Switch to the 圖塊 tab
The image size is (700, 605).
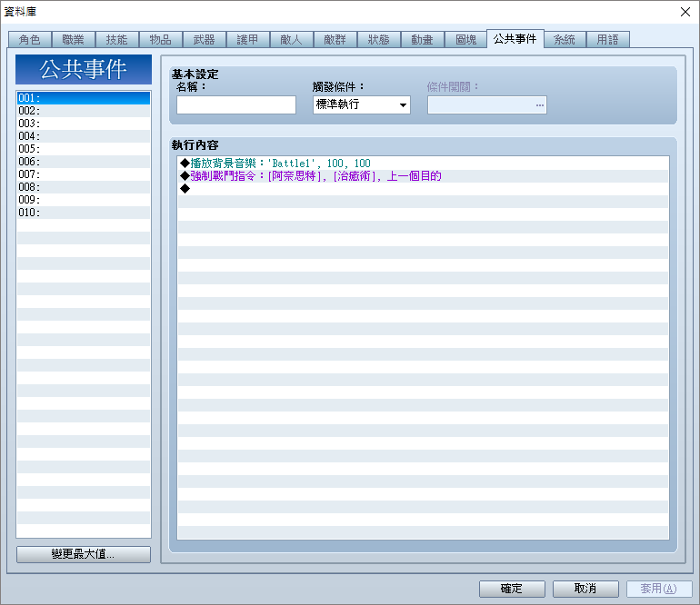pyautogui.click(x=466, y=40)
